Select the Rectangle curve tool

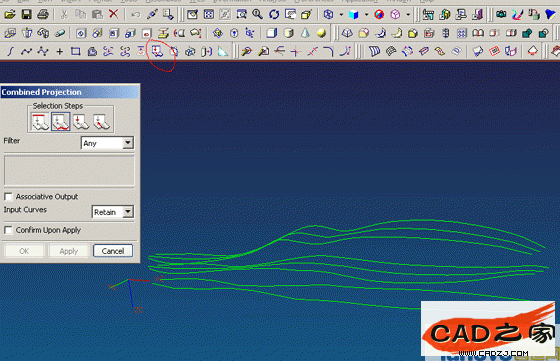pos(75,51)
